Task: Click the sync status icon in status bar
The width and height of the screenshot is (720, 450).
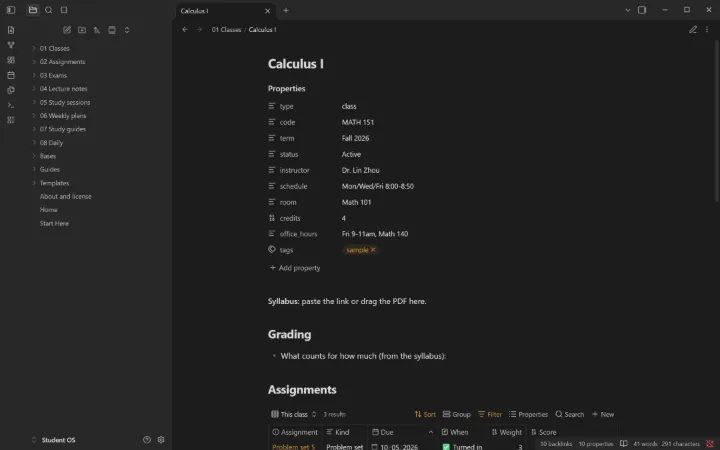Action: point(710,444)
